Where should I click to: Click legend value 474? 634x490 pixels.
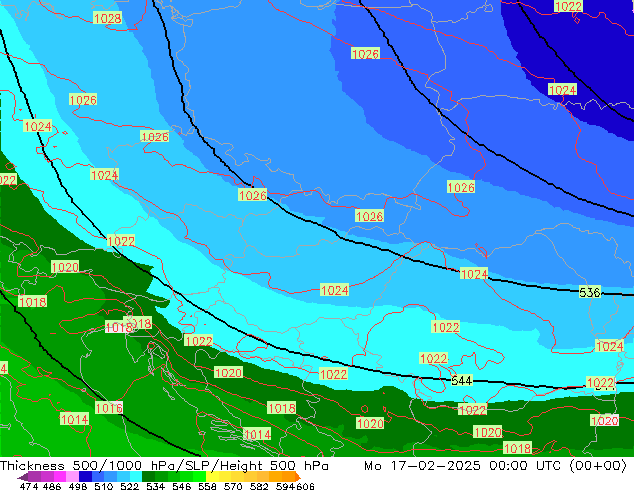point(29,486)
